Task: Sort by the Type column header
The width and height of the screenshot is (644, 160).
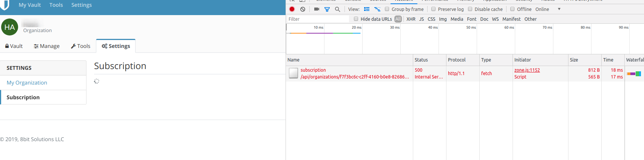Action: 496,60
